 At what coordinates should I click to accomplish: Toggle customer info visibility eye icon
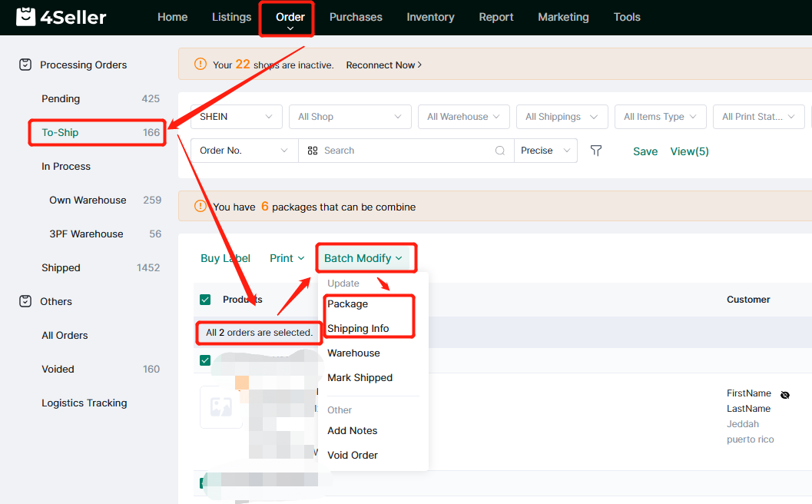[x=784, y=395]
